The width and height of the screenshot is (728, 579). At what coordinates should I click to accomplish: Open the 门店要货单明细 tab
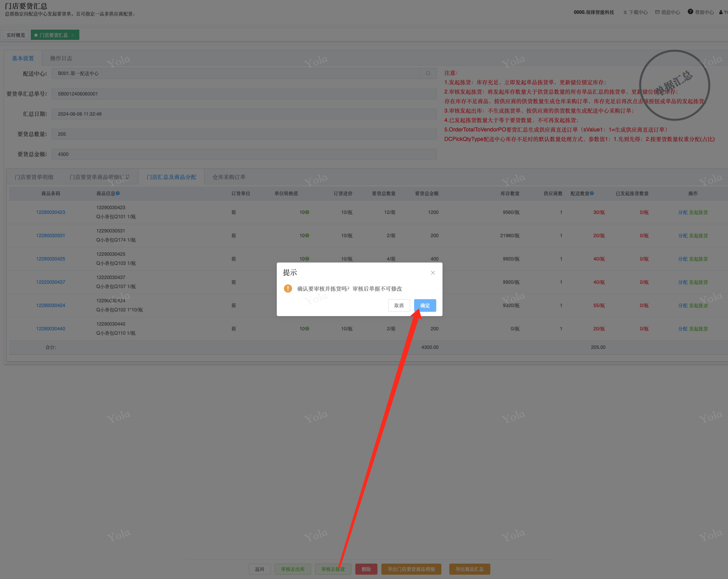click(34, 177)
